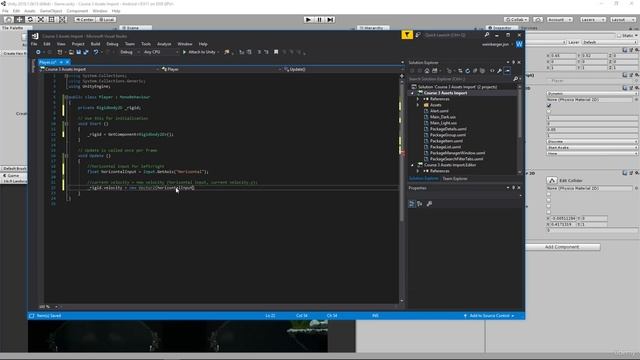Viewport: 640px width, 360px height.
Task: Select Main_Dark.uss file
Action: pyautogui.click(x=443, y=117)
